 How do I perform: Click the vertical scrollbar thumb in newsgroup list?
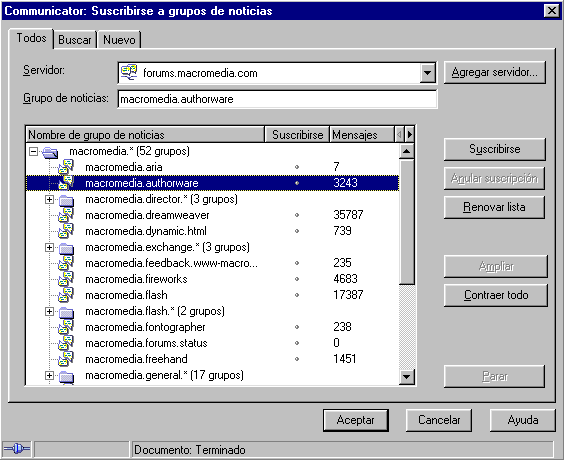coord(407,222)
